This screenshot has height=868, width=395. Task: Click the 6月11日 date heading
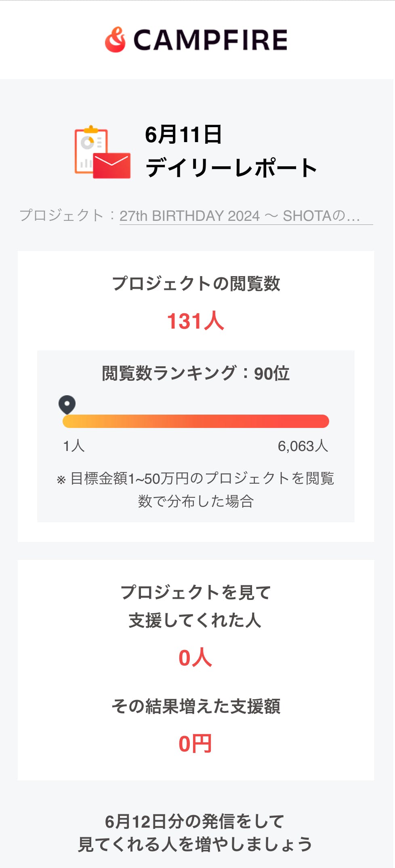183,134
